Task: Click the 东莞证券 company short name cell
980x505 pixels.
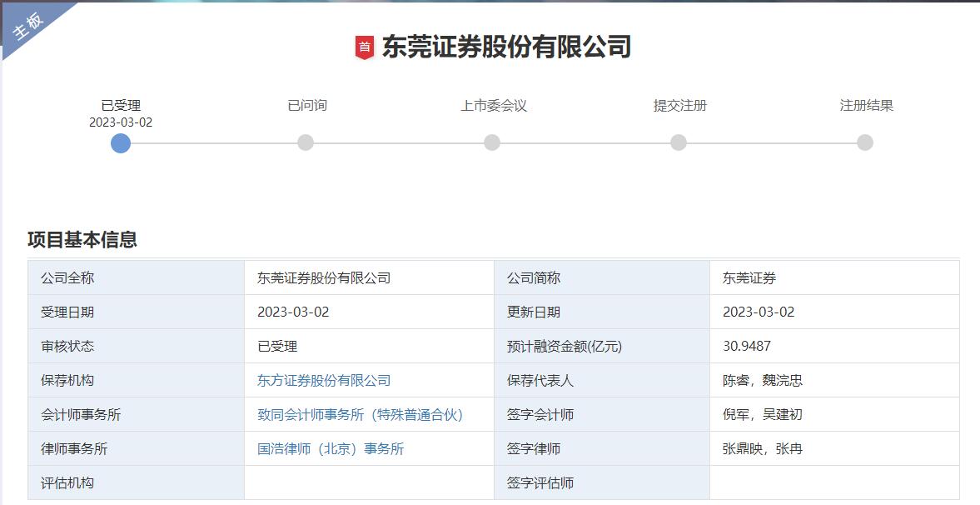Action: pos(749,278)
